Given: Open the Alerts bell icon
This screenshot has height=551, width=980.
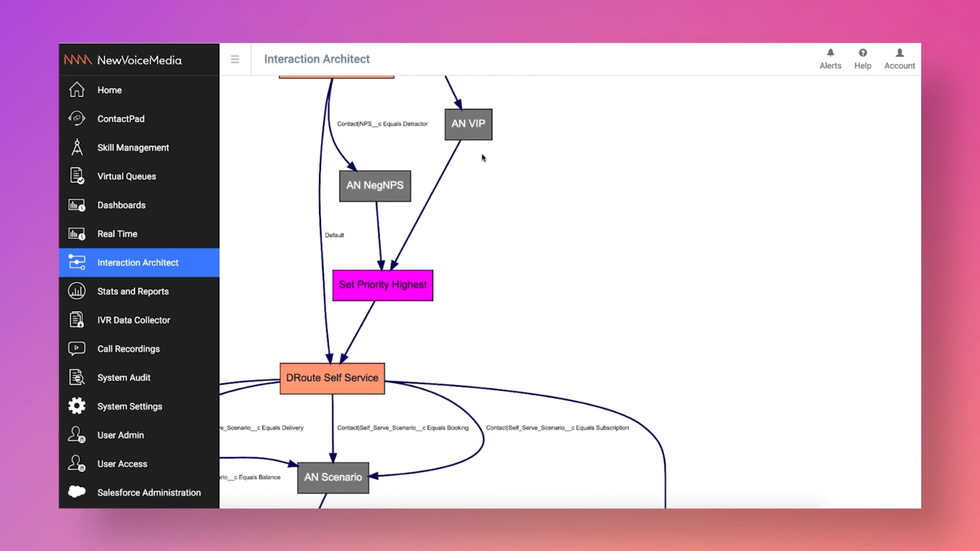Looking at the screenshot, I should click(x=830, y=53).
